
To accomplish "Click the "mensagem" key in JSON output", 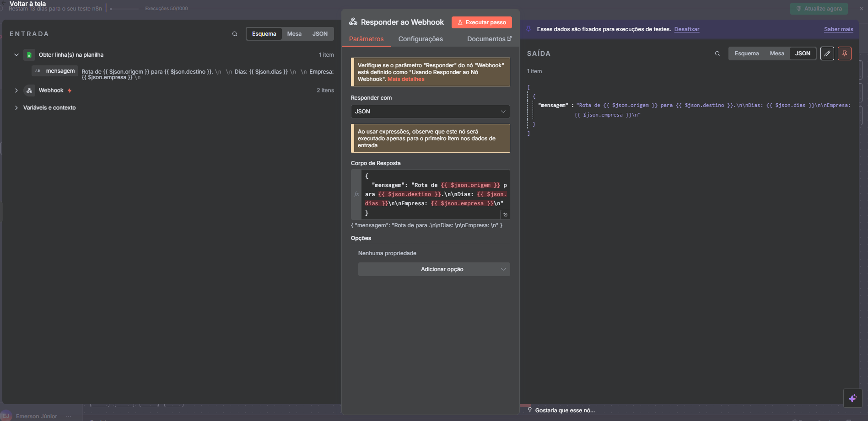I will pos(553,105).
